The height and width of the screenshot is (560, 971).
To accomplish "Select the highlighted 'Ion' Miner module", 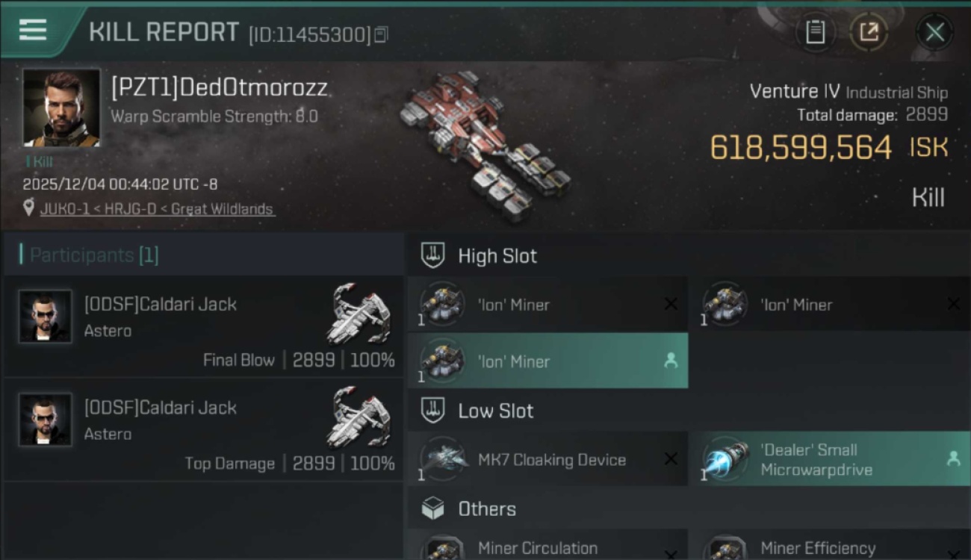I will pos(547,361).
